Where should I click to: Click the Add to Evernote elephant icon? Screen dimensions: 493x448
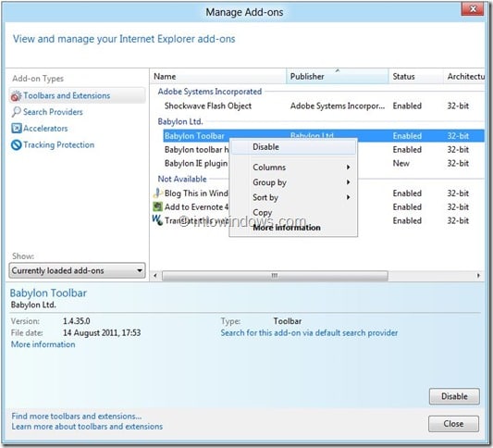(x=157, y=206)
